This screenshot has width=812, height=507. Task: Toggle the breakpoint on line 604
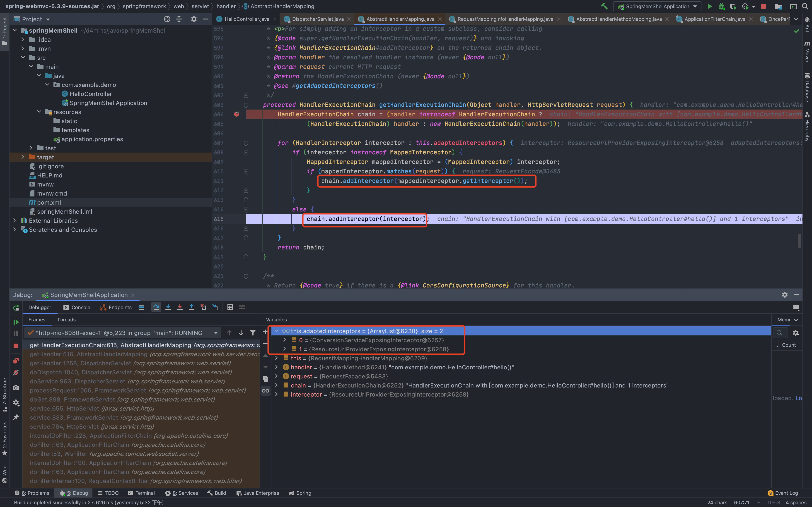point(237,114)
